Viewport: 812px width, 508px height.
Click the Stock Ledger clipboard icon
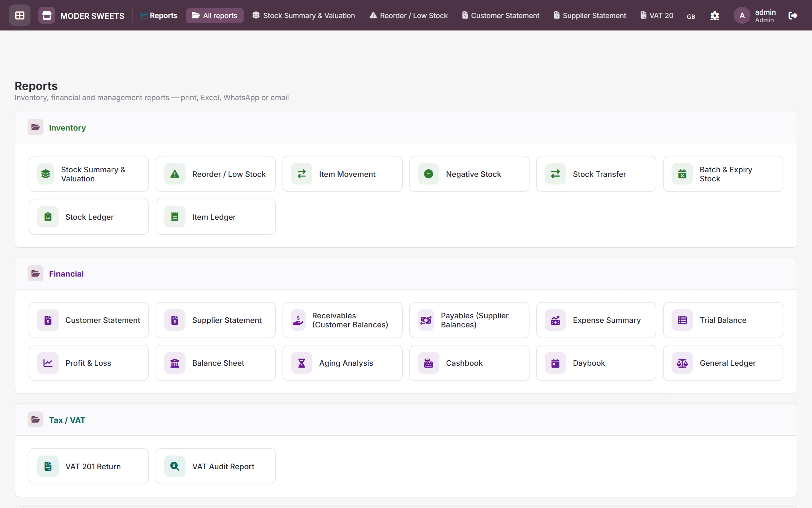[48, 217]
